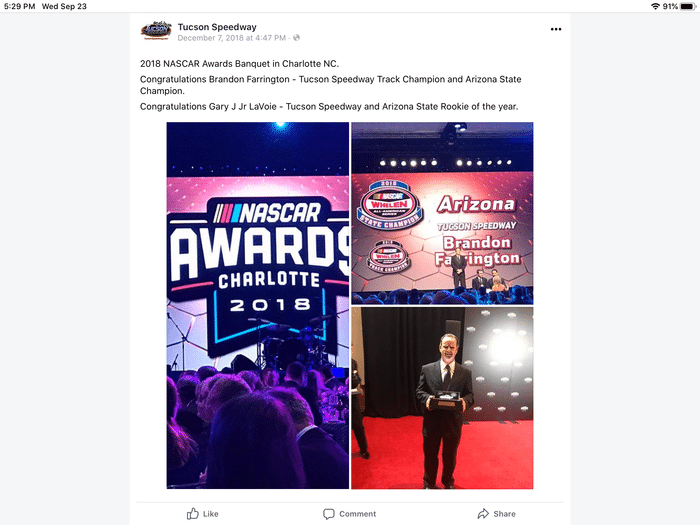This screenshot has width=700, height=525.
Task: Click the Comment speech bubble icon
Action: coord(329,514)
